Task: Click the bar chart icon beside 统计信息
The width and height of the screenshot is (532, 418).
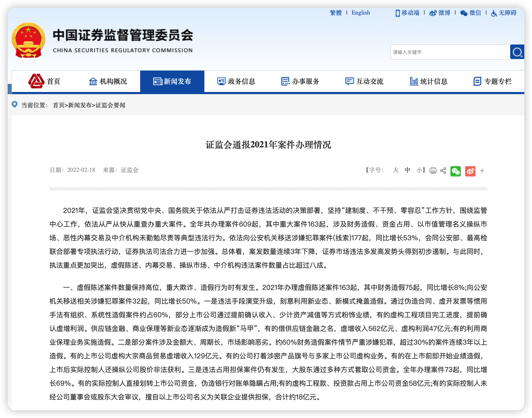Action: tap(414, 81)
